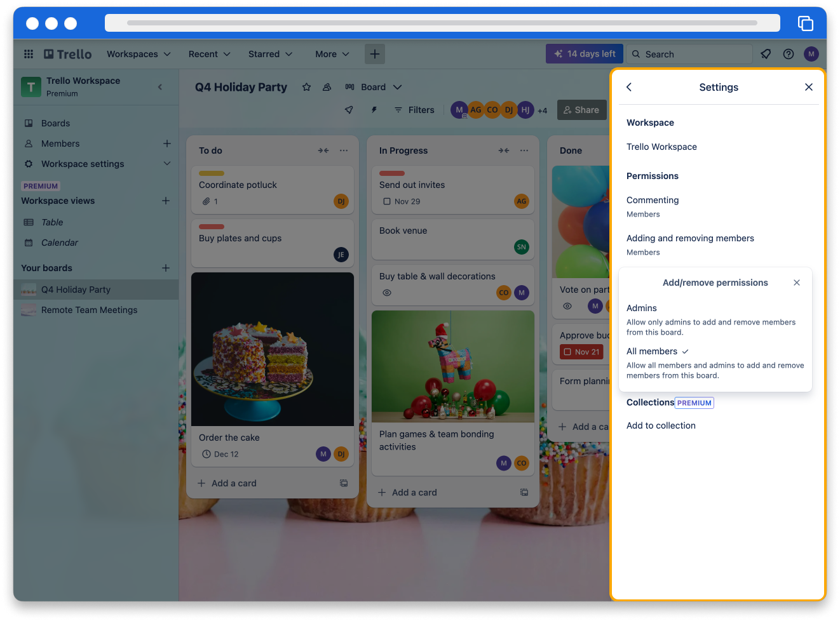Click the DJ avatar on Order the cake card
This screenshot has width=840, height=621.
point(341,454)
